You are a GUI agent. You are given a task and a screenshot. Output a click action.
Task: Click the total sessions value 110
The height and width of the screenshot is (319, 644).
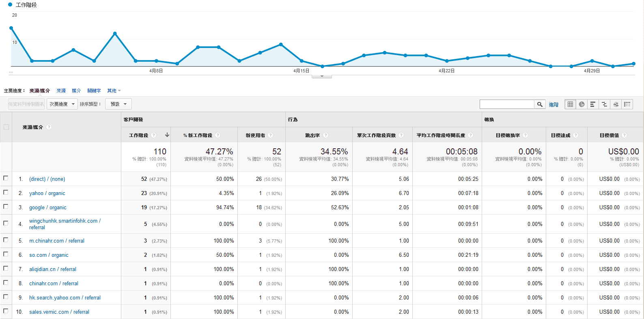[x=160, y=151]
